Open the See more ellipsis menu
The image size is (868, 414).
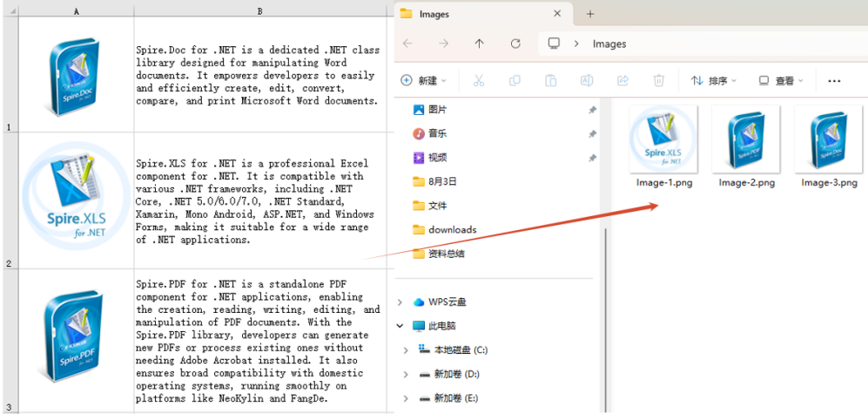[x=834, y=81]
